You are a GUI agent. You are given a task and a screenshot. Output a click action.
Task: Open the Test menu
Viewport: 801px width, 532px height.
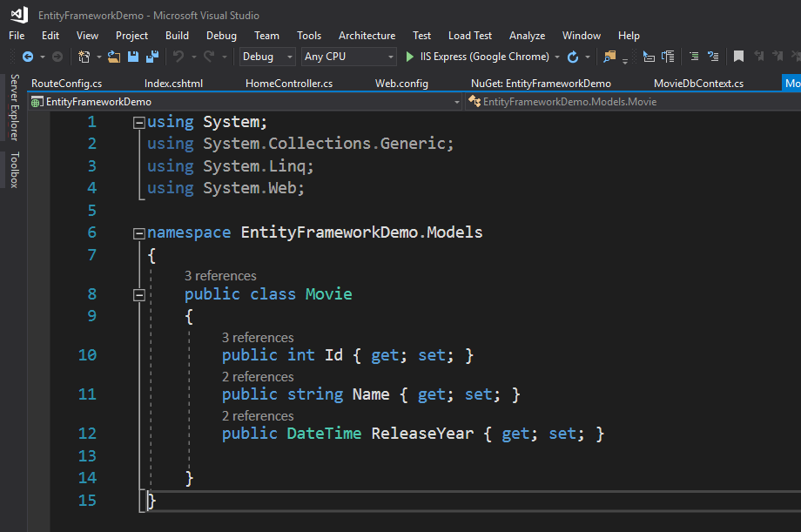click(422, 36)
